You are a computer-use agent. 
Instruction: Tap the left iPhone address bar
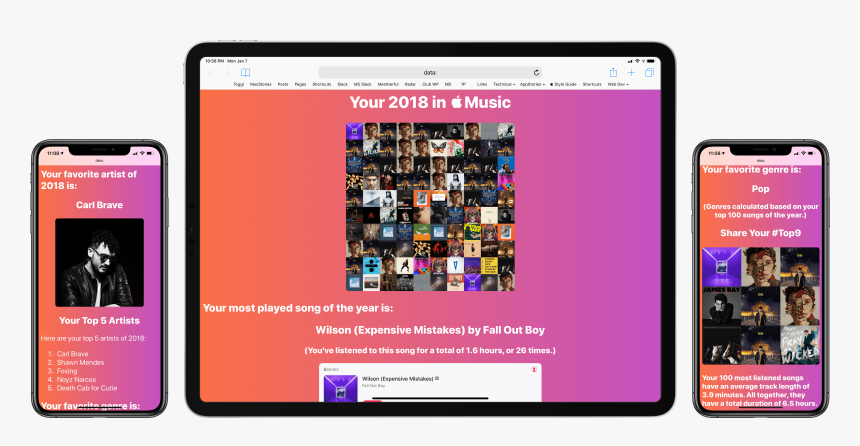coord(99,161)
